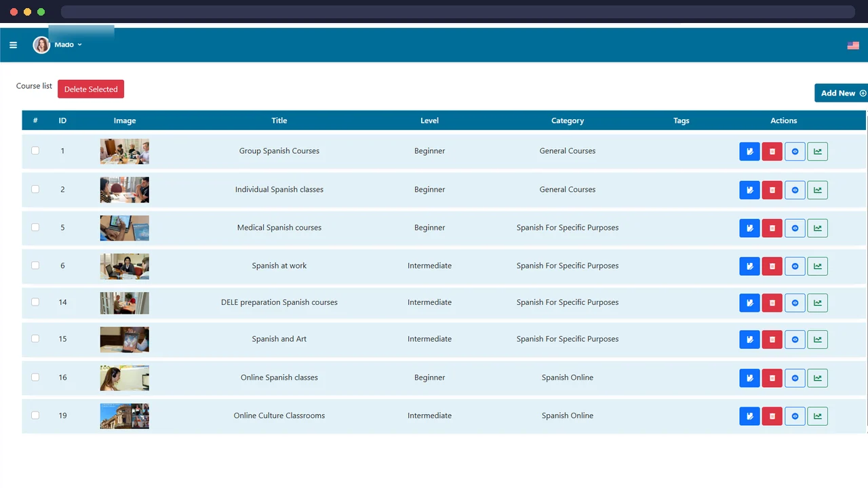This screenshot has width=868, height=488.
Task: Click the Online Spanish classes thumbnail image
Action: click(x=125, y=378)
